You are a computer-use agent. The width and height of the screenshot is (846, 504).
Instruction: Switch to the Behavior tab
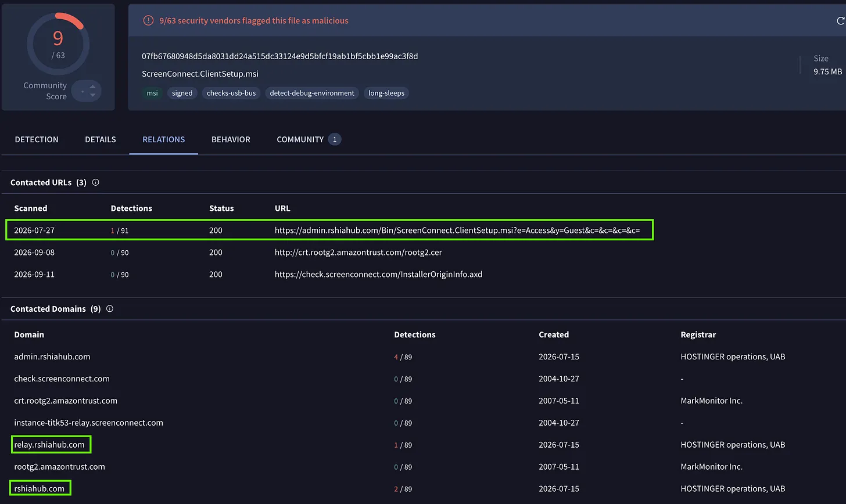(x=231, y=139)
